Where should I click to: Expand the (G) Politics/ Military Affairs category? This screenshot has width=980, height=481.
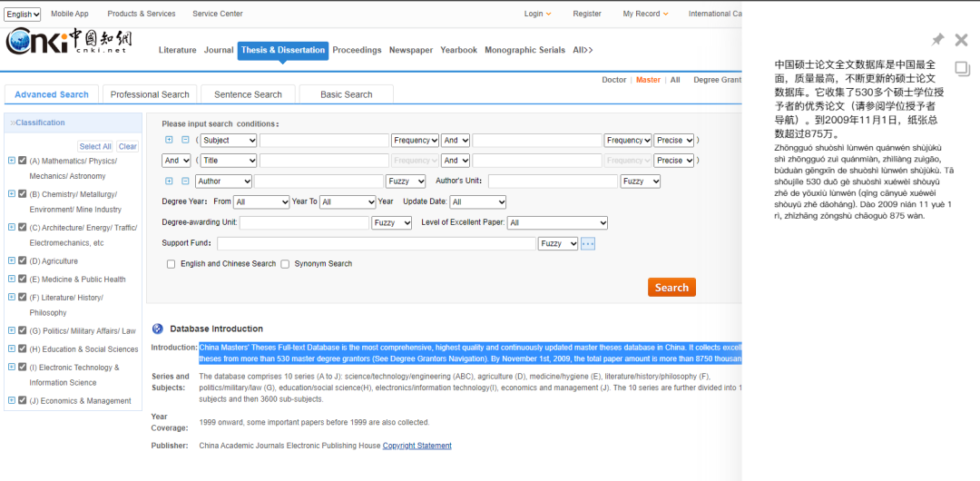coord(11,329)
